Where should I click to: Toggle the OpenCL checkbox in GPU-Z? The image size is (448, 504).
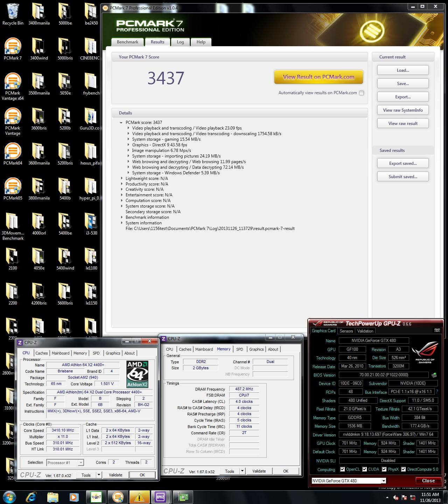pyautogui.click(x=342, y=469)
